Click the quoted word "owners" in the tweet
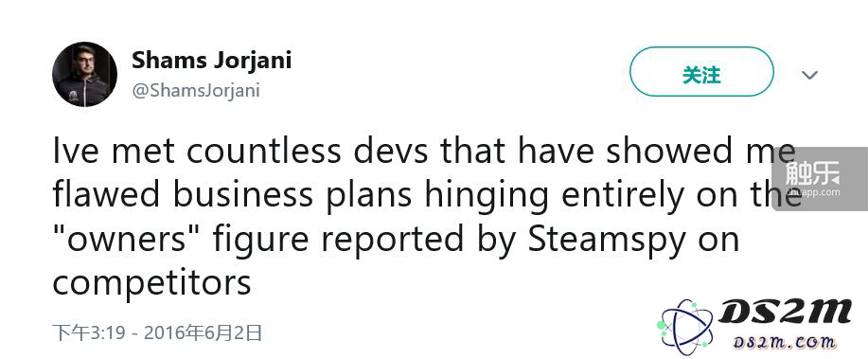 click(128, 239)
